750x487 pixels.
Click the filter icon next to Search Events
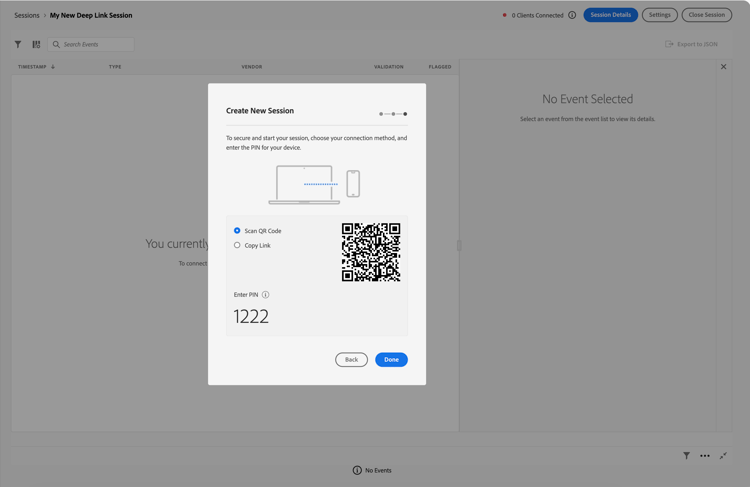[18, 44]
